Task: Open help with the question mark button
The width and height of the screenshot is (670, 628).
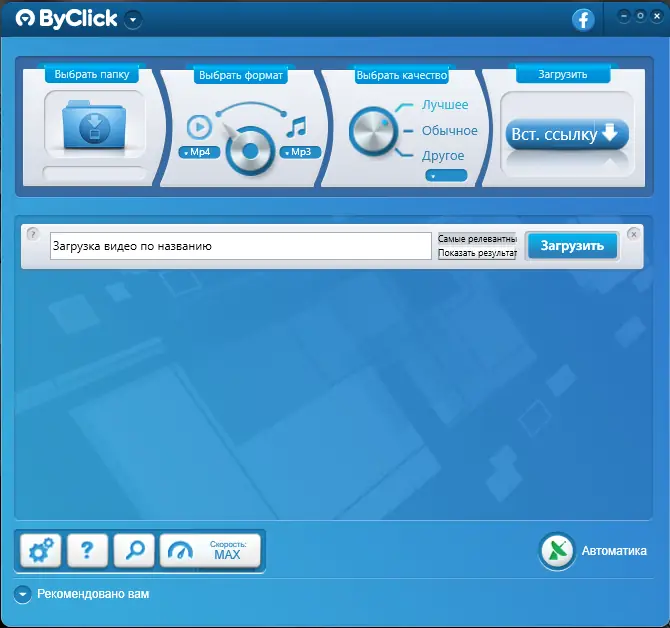Action: (87, 550)
